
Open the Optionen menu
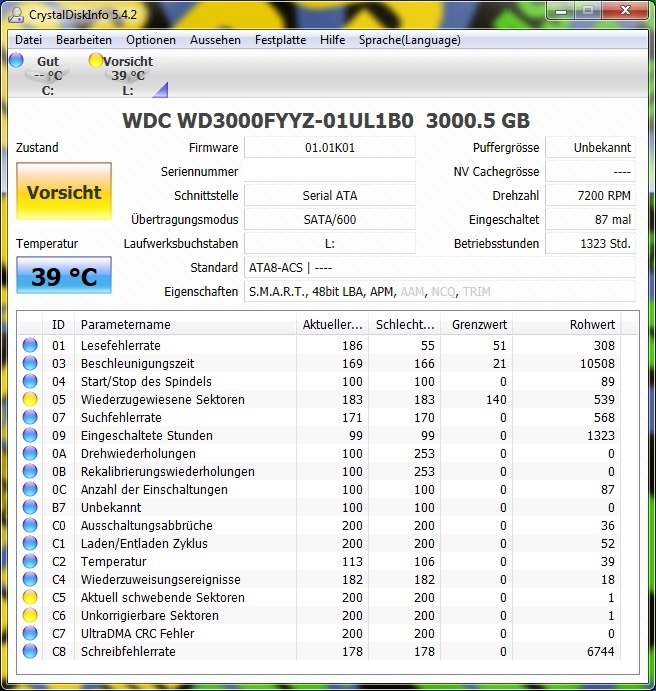coord(151,40)
